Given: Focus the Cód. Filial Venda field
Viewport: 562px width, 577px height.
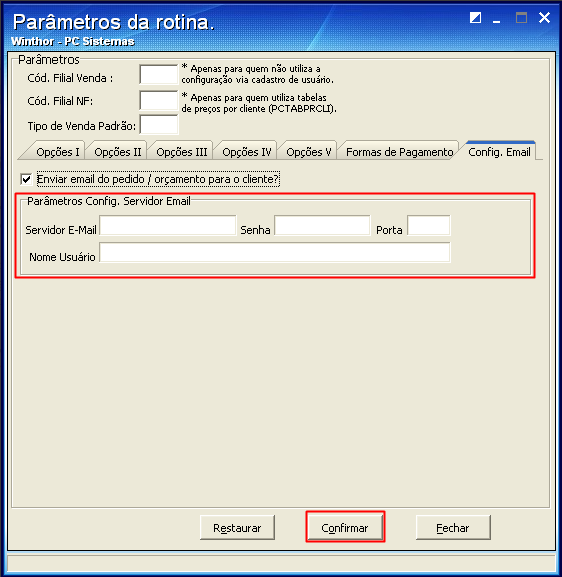Looking at the screenshot, I should click(159, 75).
